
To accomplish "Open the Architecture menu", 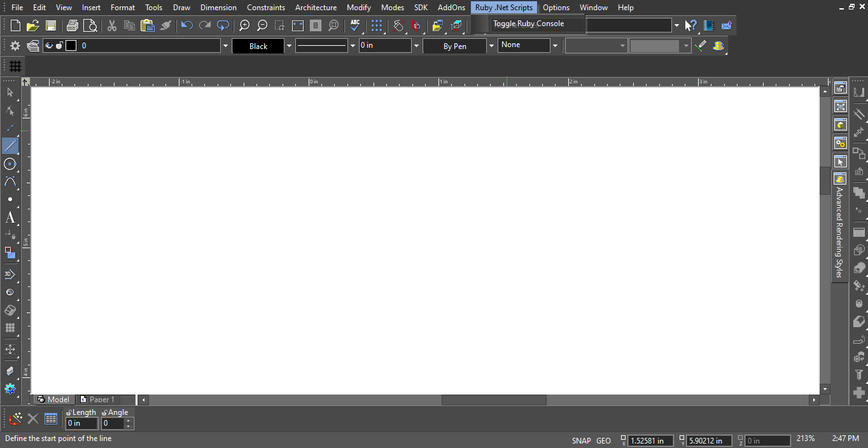I will (316, 8).
